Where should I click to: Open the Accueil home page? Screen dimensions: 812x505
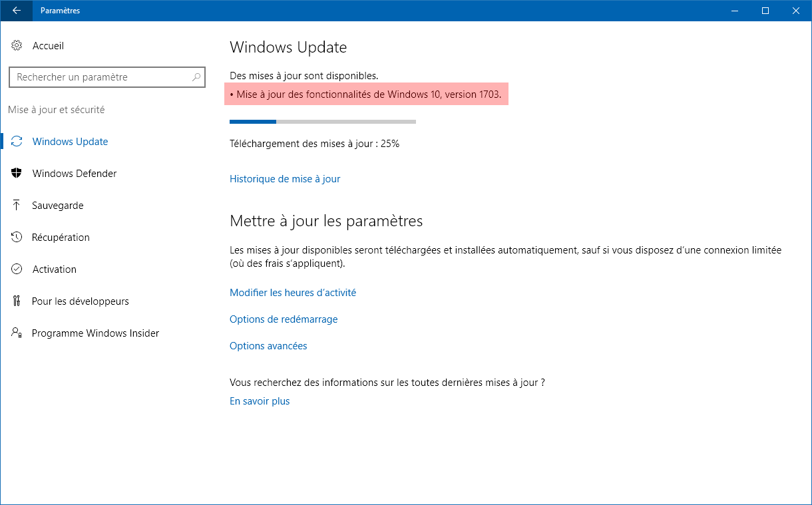(x=48, y=46)
